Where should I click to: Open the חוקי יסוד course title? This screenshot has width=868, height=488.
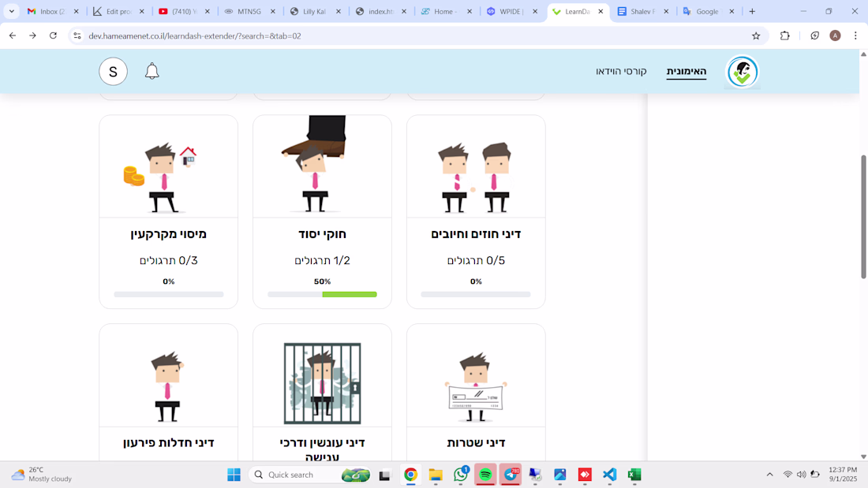322,234
